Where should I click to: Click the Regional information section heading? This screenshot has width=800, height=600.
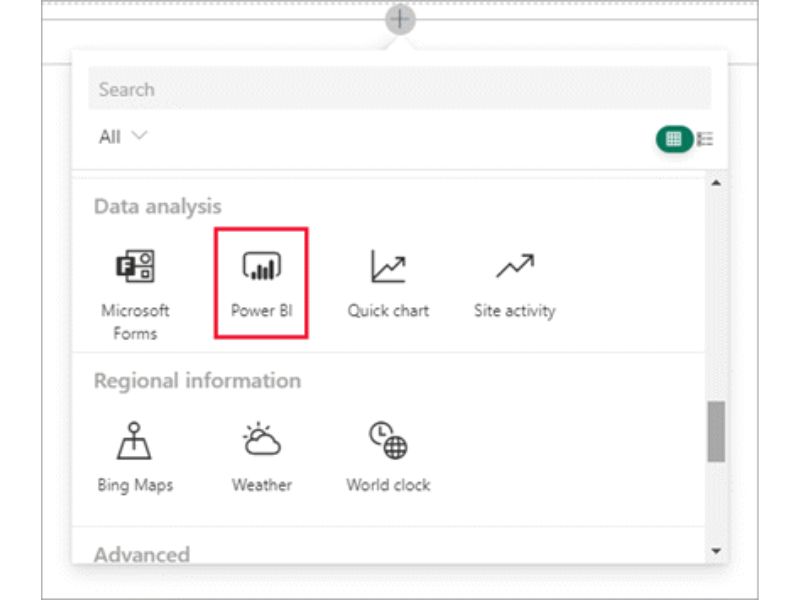pos(197,381)
